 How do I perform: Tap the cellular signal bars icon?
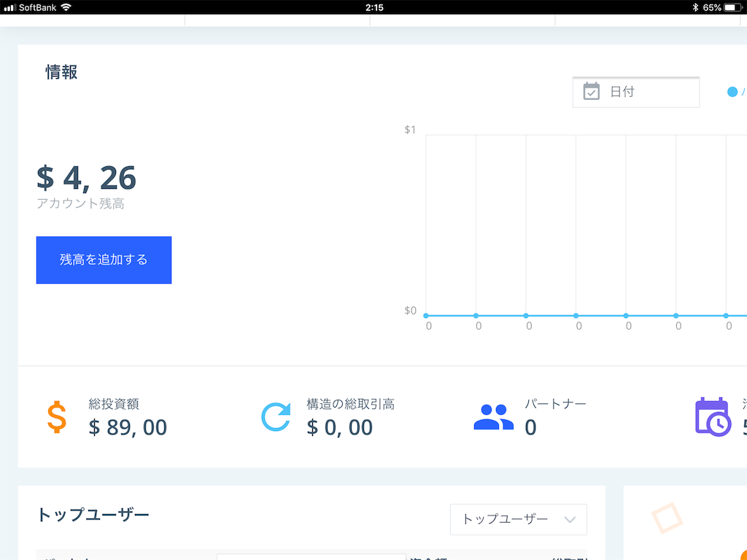point(9,7)
